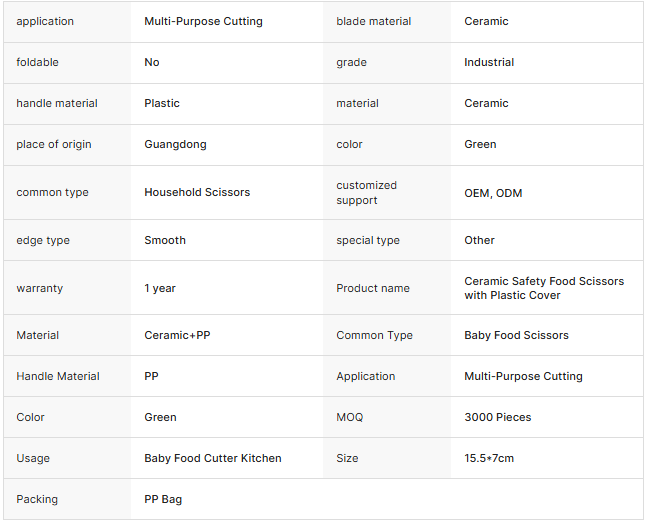Select 'Guangdong' place of origin text
This screenshot has height=521, width=646.
click(175, 145)
